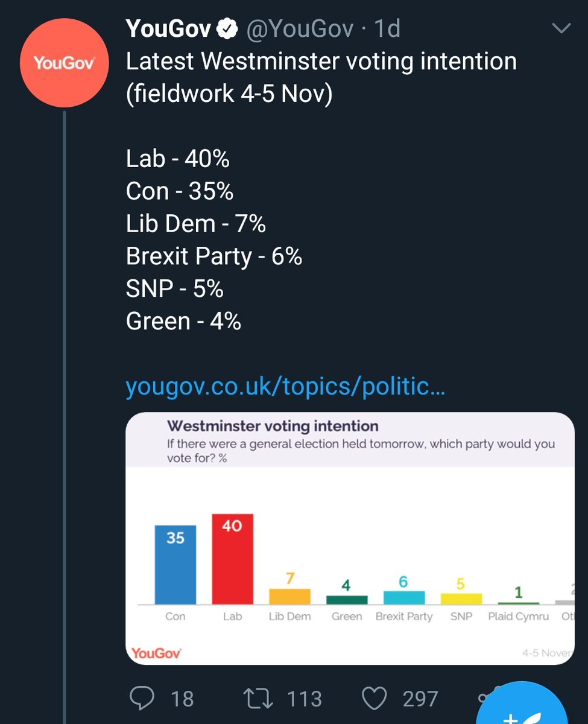This screenshot has height=724, width=588.
Task: Like the YouGov tweet
Action: tap(373, 699)
